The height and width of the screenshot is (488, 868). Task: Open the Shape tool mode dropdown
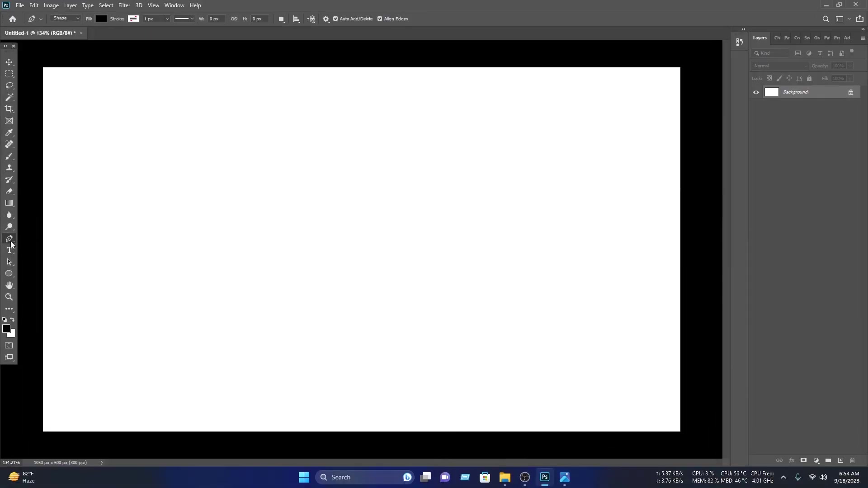[x=66, y=19]
